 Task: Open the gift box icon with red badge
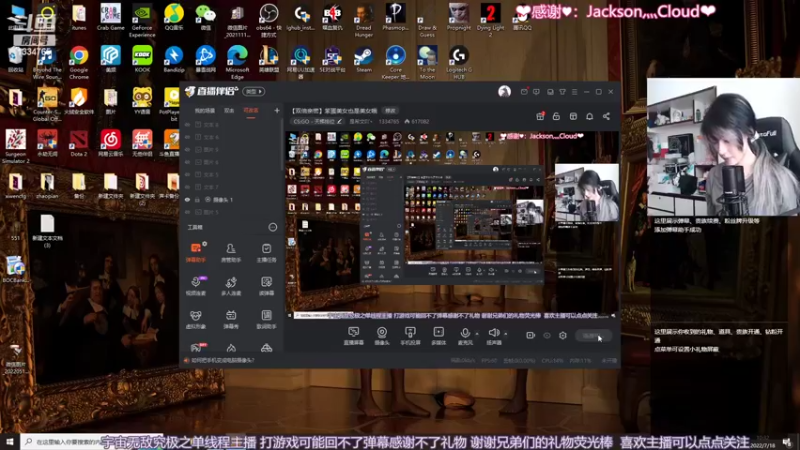540,116
